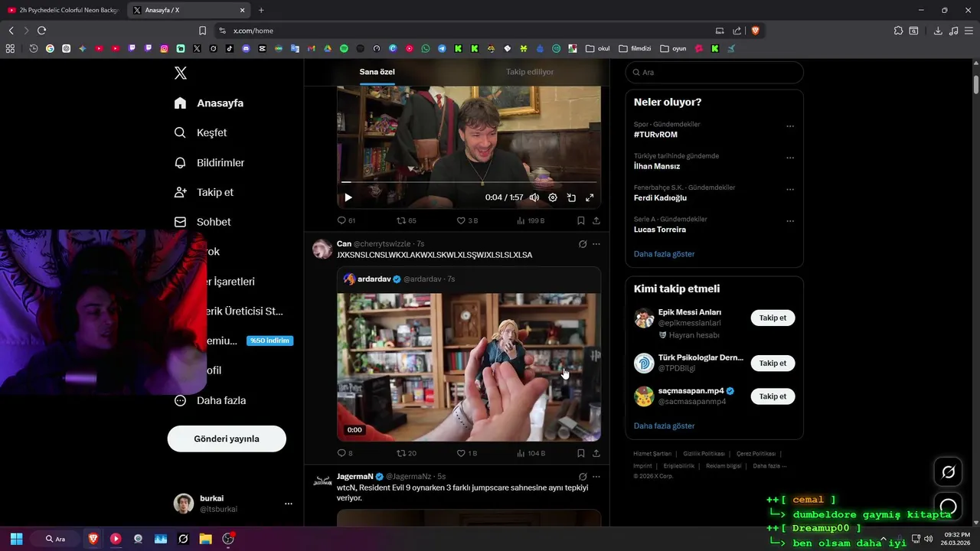Click Brave Shields icon in address bar
This screenshot has width=980, height=551.
pyautogui.click(x=755, y=31)
